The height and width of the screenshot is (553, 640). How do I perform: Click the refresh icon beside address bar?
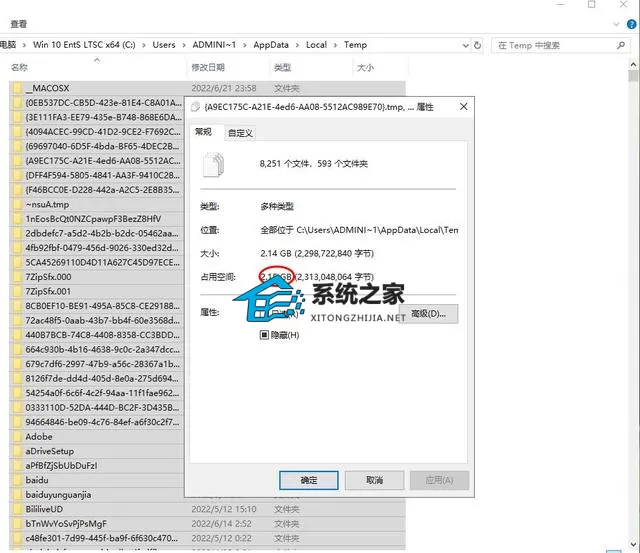[x=477, y=45]
